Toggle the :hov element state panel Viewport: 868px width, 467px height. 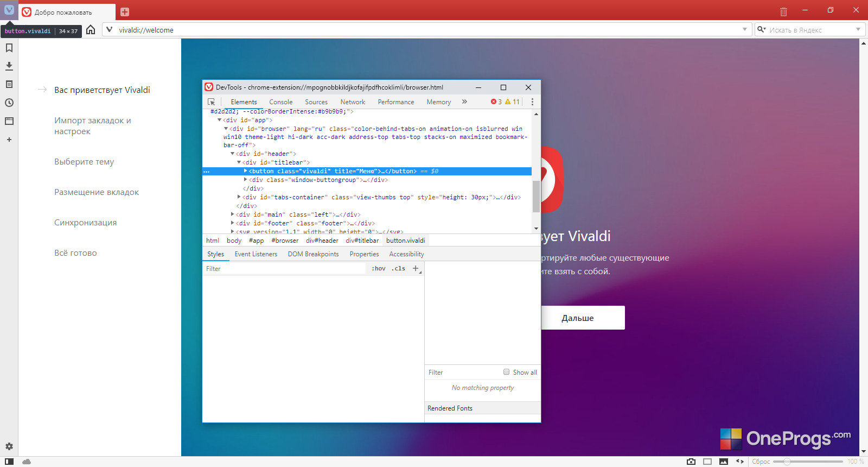coord(379,268)
